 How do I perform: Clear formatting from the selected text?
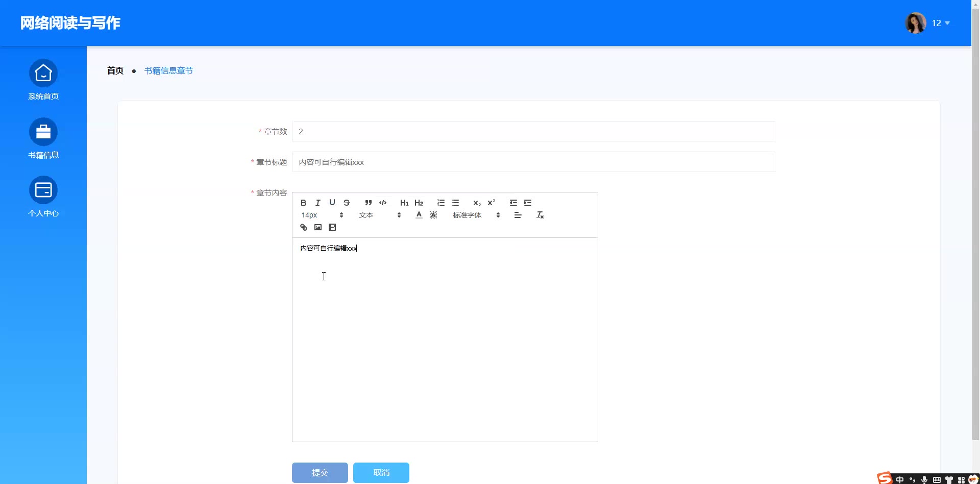(540, 215)
